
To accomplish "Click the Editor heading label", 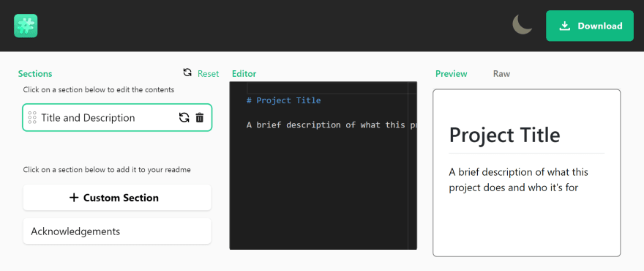I will coord(244,74).
